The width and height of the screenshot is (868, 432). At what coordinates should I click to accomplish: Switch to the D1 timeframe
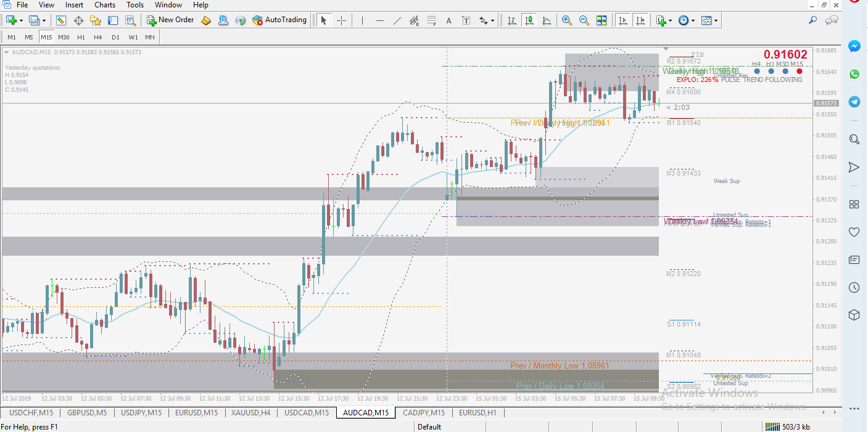(x=115, y=37)
